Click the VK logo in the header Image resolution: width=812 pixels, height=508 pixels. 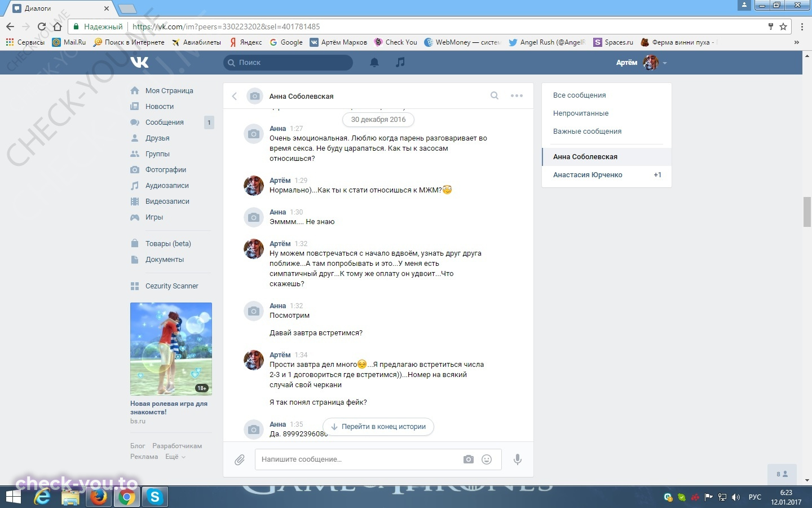click(x=139, y=62)
